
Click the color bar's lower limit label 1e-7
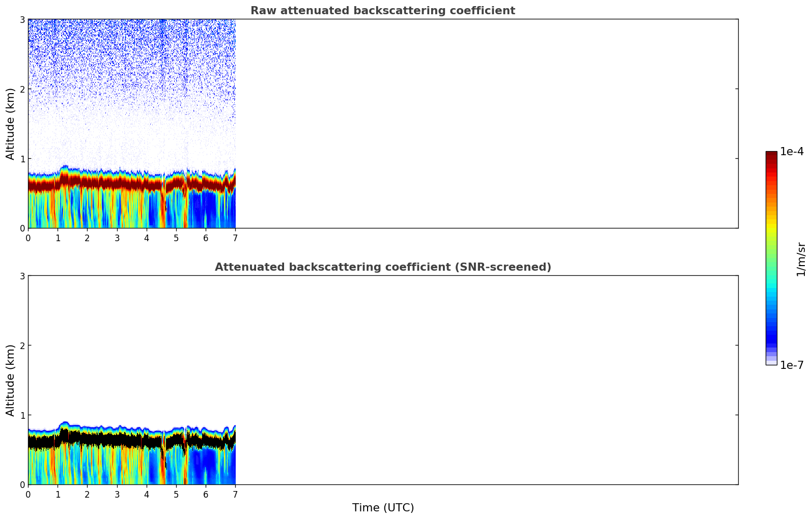coord(792,365)
